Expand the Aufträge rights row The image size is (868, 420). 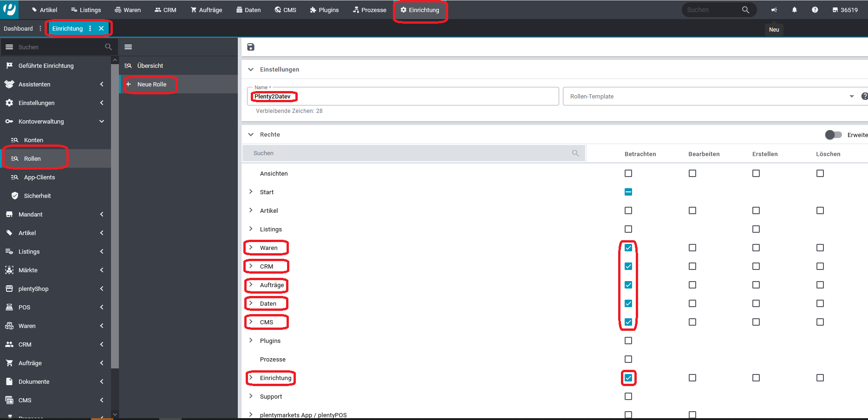(251, 285)
